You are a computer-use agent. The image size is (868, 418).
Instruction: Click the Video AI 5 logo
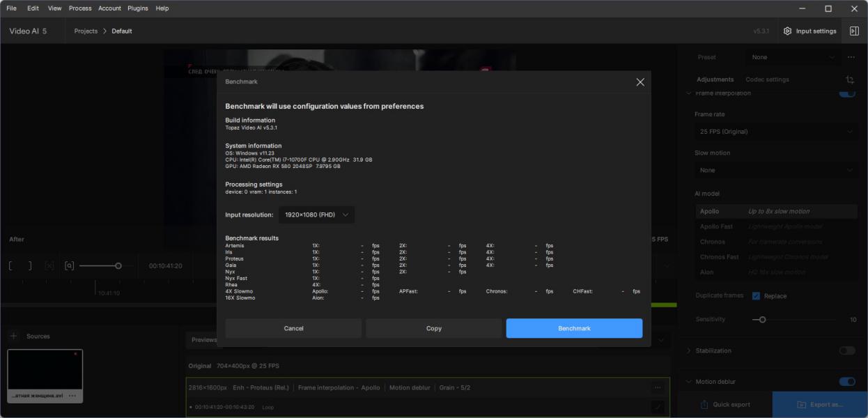tap(28, 31)
